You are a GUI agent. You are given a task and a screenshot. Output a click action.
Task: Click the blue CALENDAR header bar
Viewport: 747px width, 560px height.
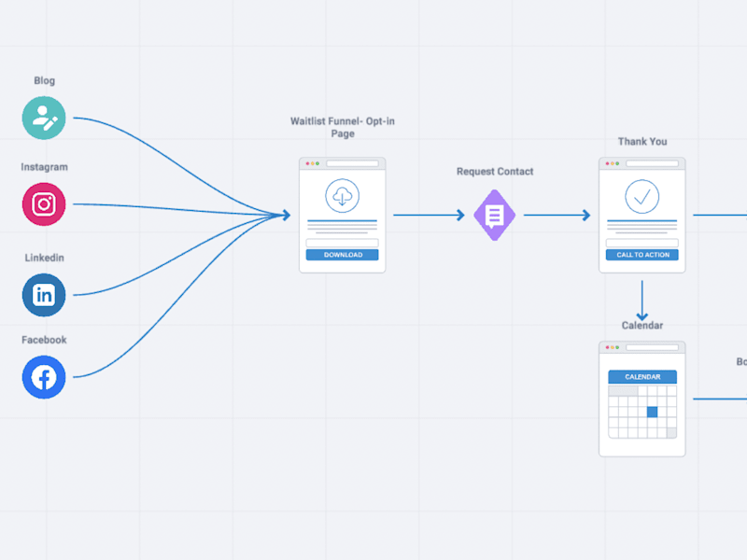(x=642, y=377)
